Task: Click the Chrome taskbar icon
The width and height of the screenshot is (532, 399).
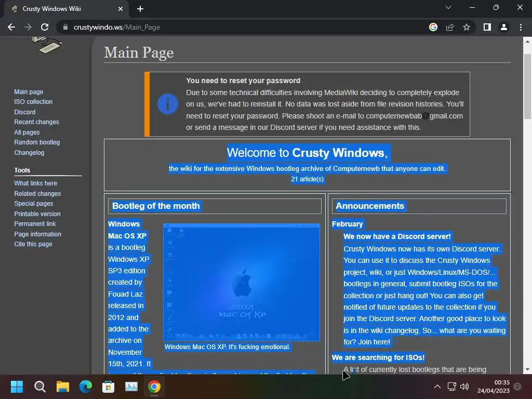Action: (x=154, y=387)
